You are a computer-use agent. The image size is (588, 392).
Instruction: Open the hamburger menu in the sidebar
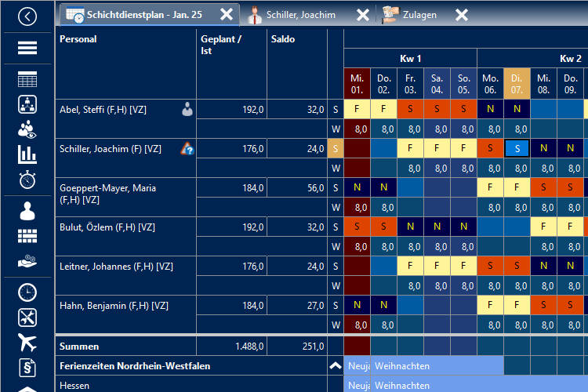point(27,49)
